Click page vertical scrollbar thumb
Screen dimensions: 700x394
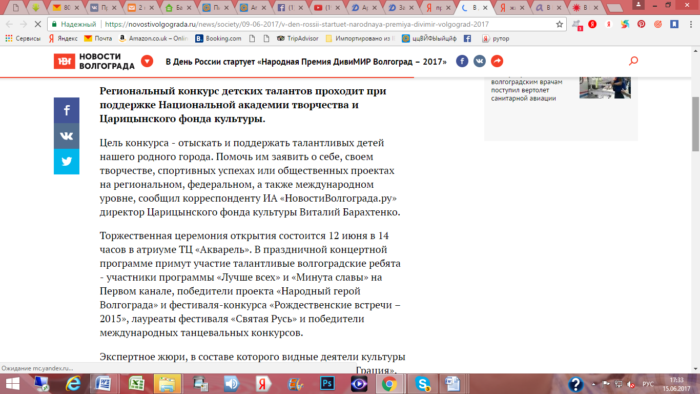point(695,124)
